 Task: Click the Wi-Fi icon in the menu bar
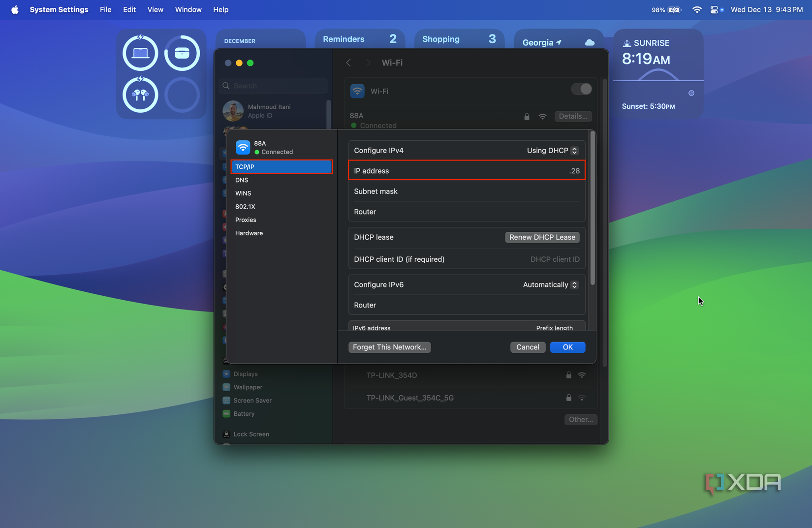pyautogui.click(x=697, y=9)
